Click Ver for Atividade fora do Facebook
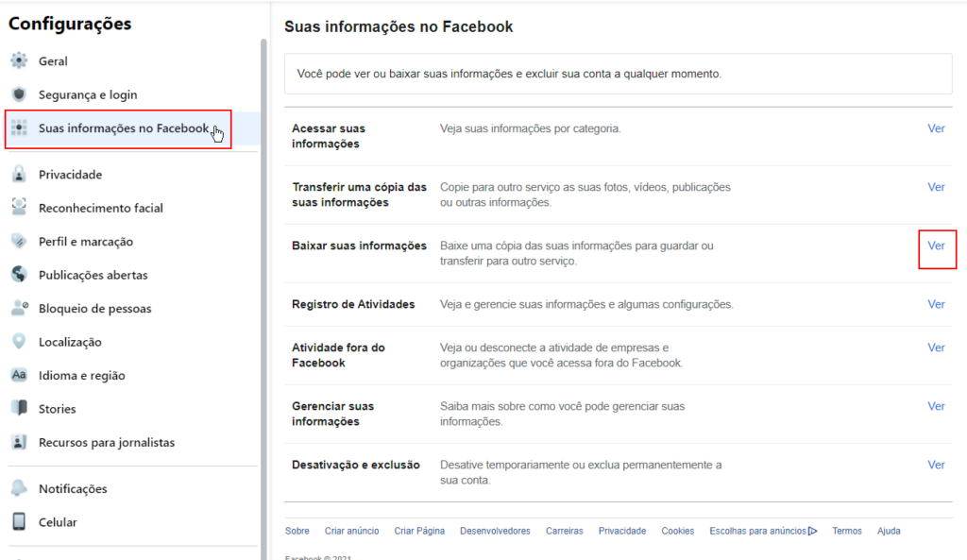The width and height of the screenshot is (967, 560). pos(936,348)
